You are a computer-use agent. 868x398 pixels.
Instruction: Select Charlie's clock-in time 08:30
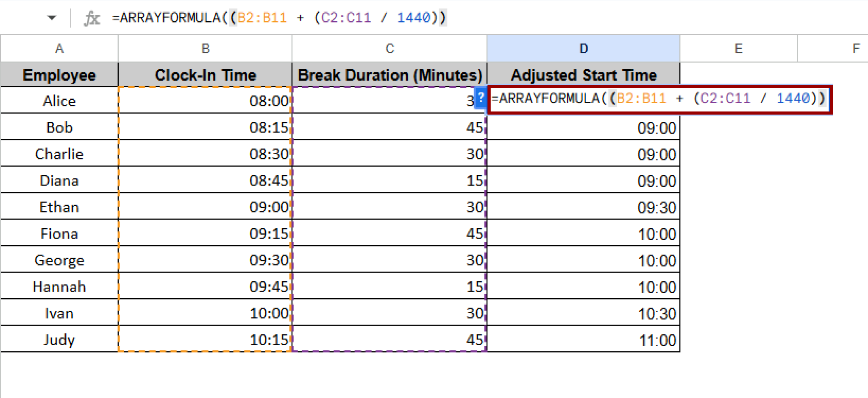(x=205, y=154)
